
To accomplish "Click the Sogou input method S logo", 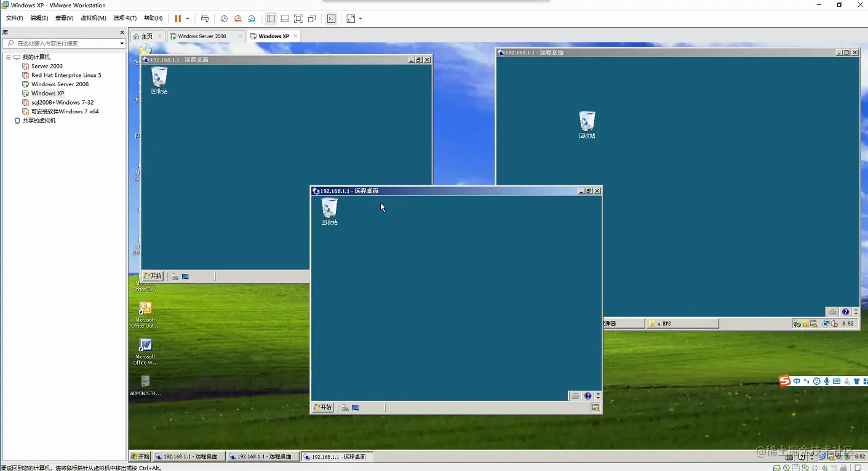I will pyautogui.click(x=784, y=381).
